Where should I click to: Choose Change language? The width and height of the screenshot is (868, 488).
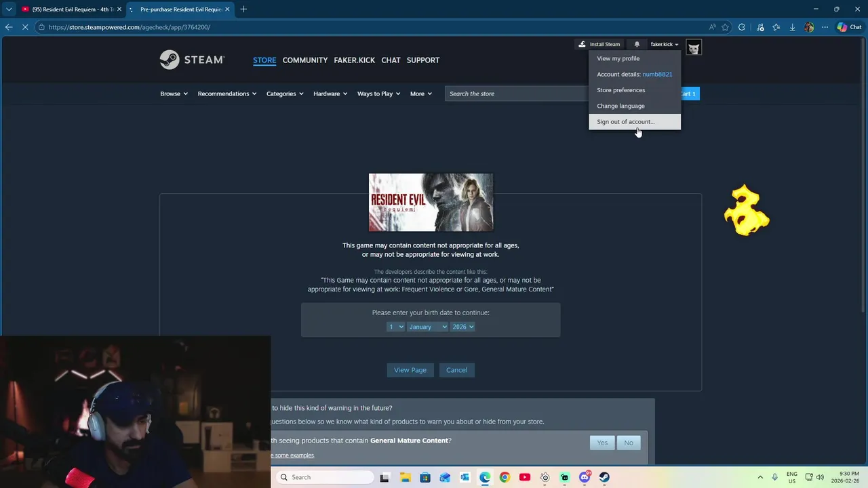[635, 106]
